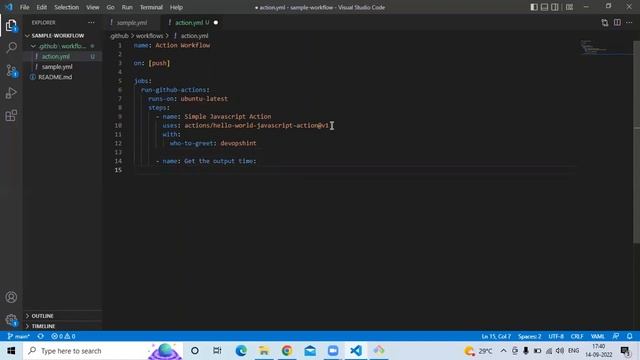Collapse the .github workflows folder
The height and width of the screenshot is (360, 640).
pos(62,46)
